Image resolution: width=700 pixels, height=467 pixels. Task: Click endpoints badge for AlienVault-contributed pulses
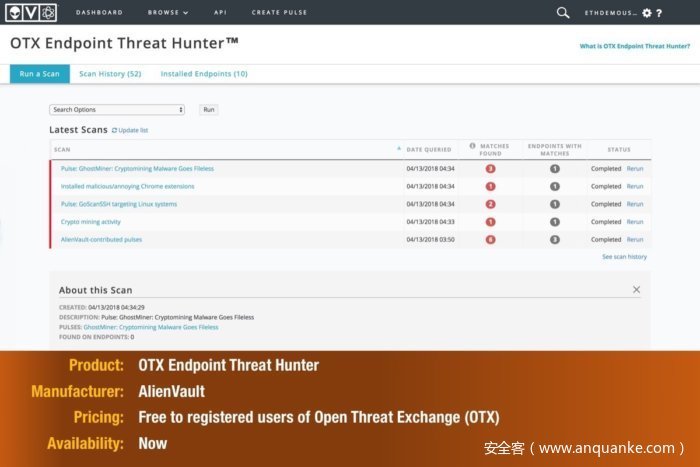(x=555, y=240)
